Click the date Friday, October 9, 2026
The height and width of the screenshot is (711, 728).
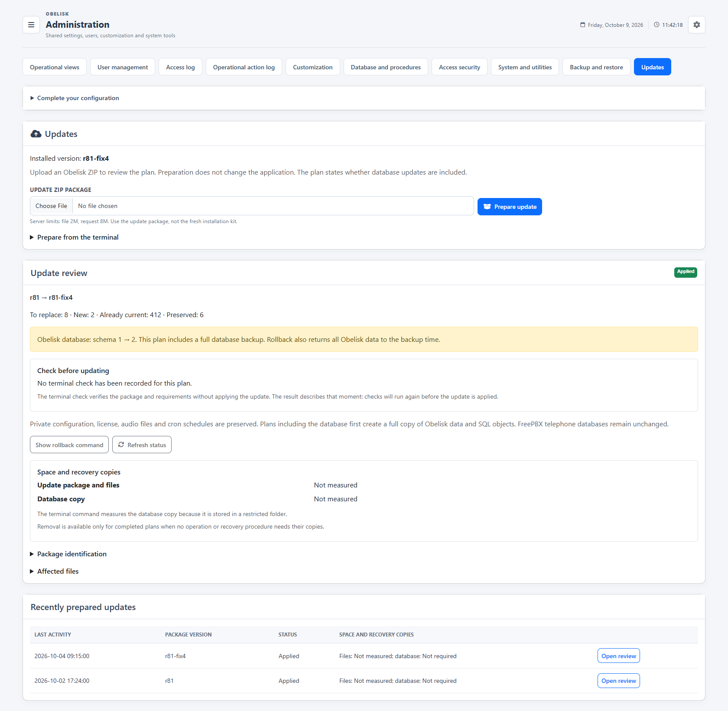tap(615, 25)
